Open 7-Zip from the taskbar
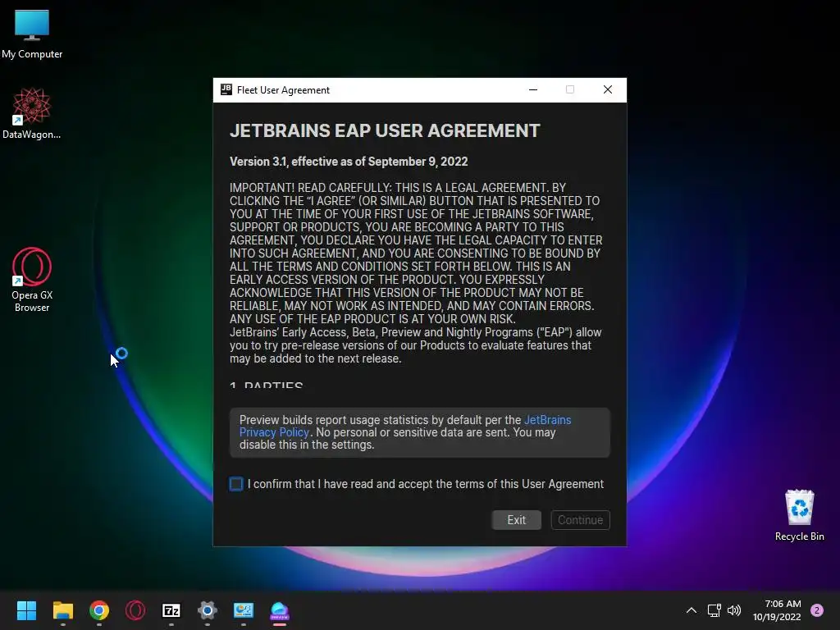 [171, 610]
